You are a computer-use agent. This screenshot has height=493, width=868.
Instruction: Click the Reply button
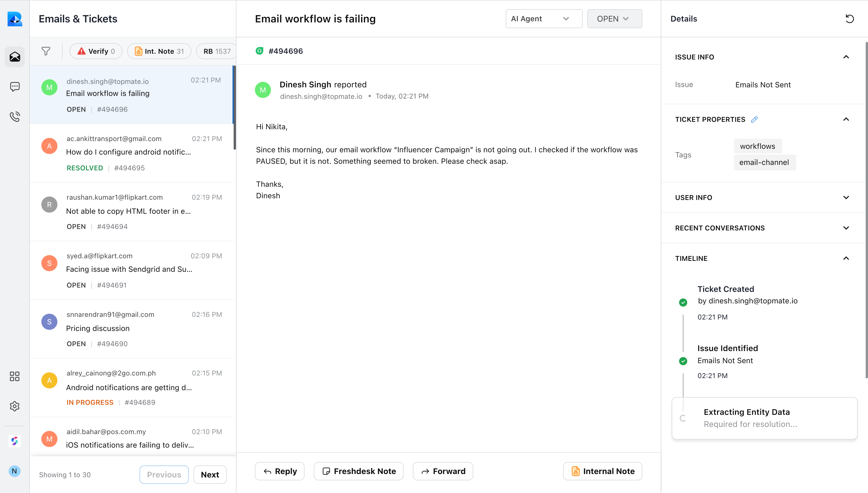280,471
